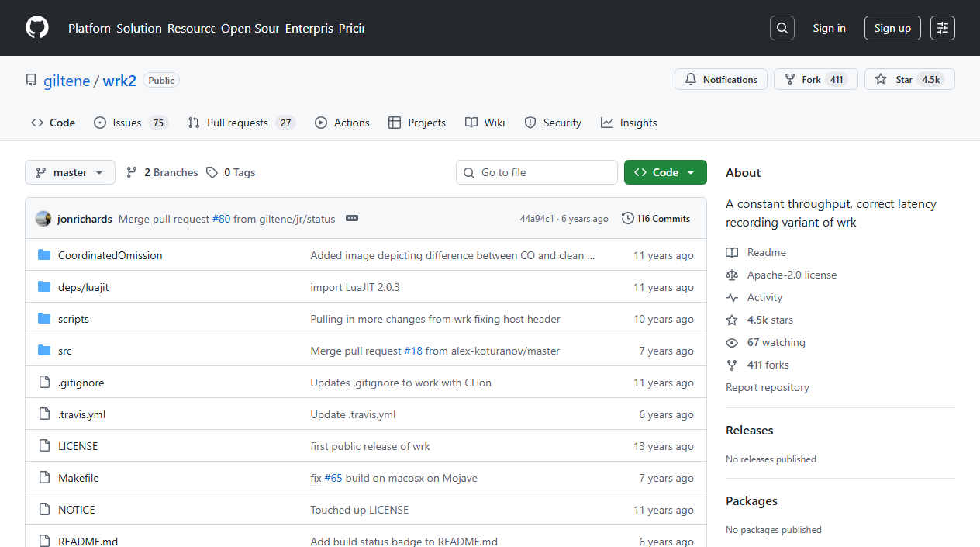Open the src folder name
This screenshot has width=980, height=547.
click(x=65, y=351)
